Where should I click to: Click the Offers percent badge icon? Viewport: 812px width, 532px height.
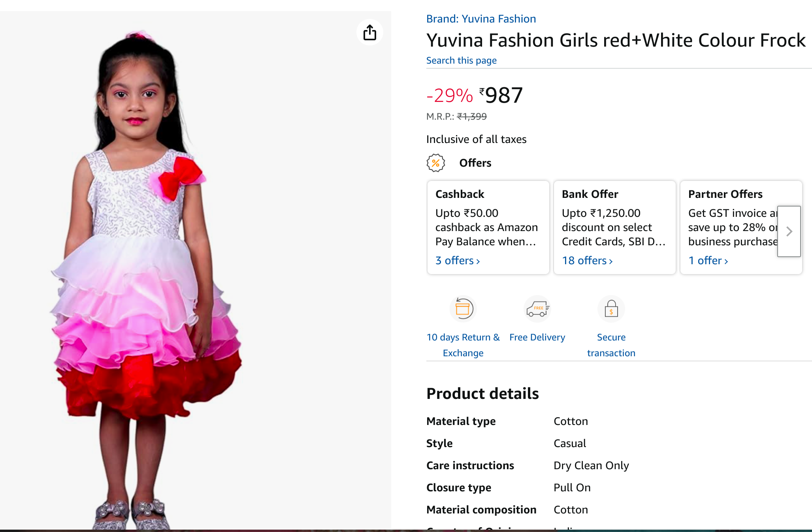[x=435, y=163]
